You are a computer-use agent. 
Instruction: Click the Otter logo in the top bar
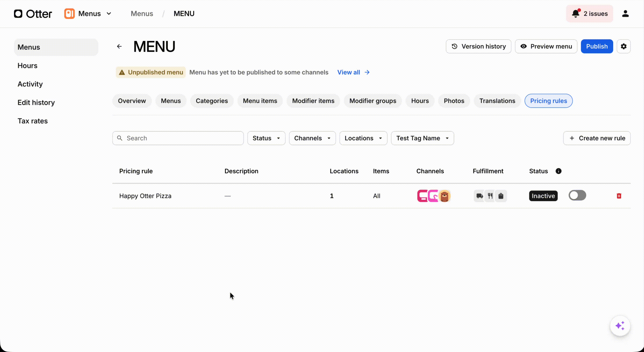pos(33,14)
